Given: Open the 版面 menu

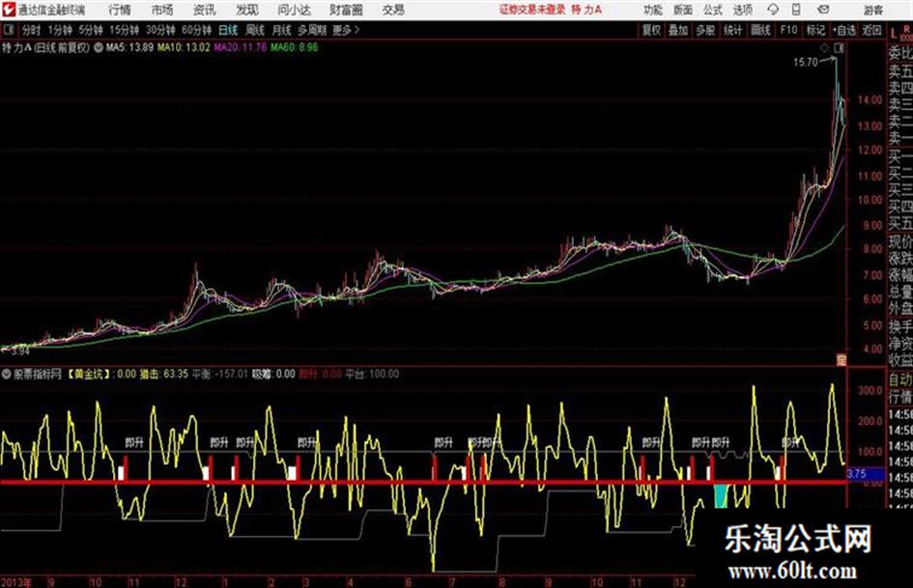Looking at the screenshot, I should point(683,10).
